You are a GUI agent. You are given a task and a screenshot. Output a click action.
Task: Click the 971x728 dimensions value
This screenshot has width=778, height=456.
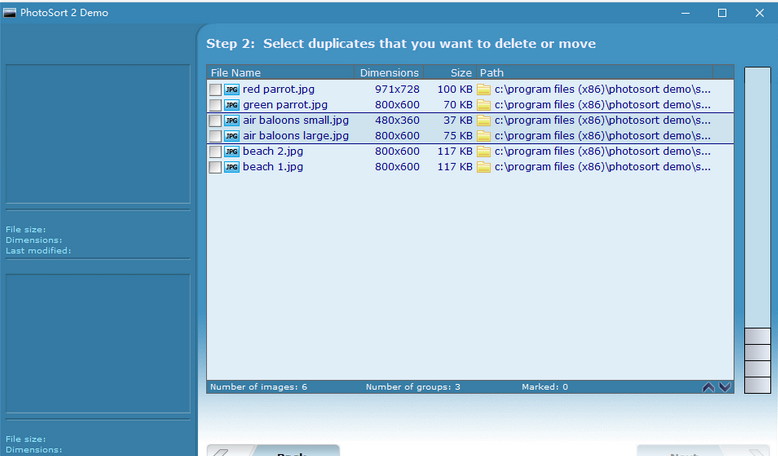click(x=397, y=89)
